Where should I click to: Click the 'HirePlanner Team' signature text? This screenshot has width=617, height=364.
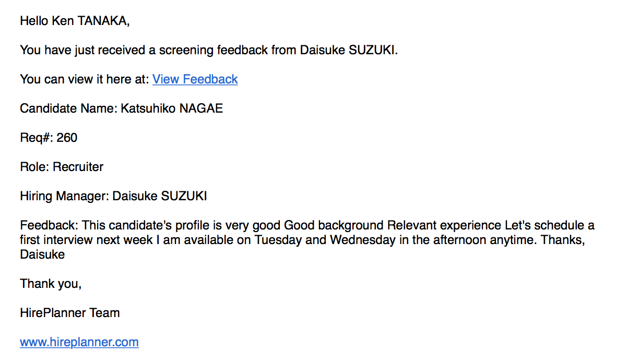[x=70, y=313]
